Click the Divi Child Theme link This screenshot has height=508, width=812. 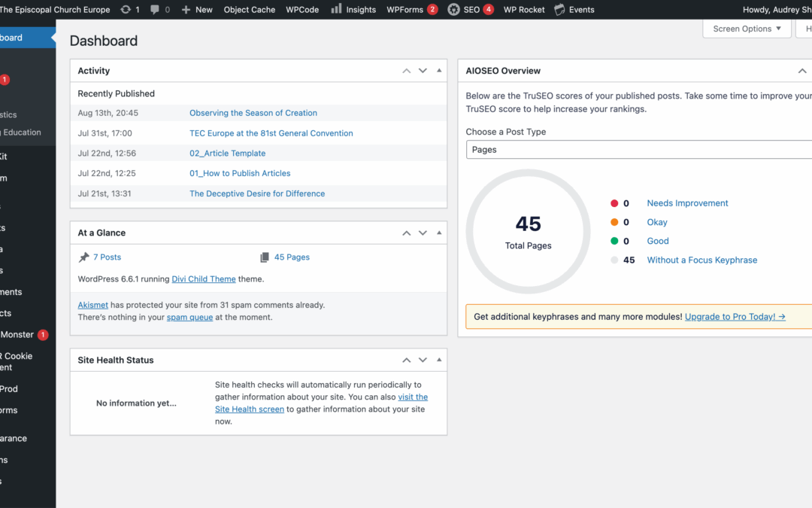tap(204, 279)
